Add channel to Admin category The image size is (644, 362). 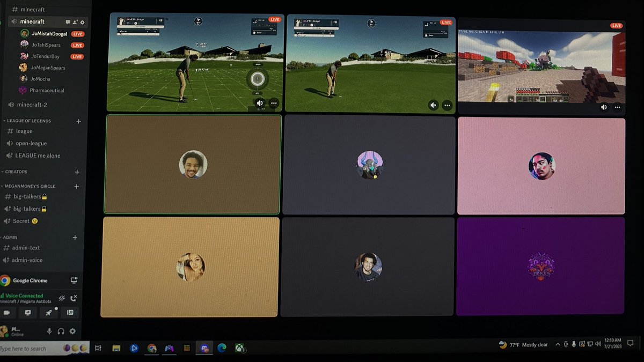pyautogui.click(x=75, y=238)
